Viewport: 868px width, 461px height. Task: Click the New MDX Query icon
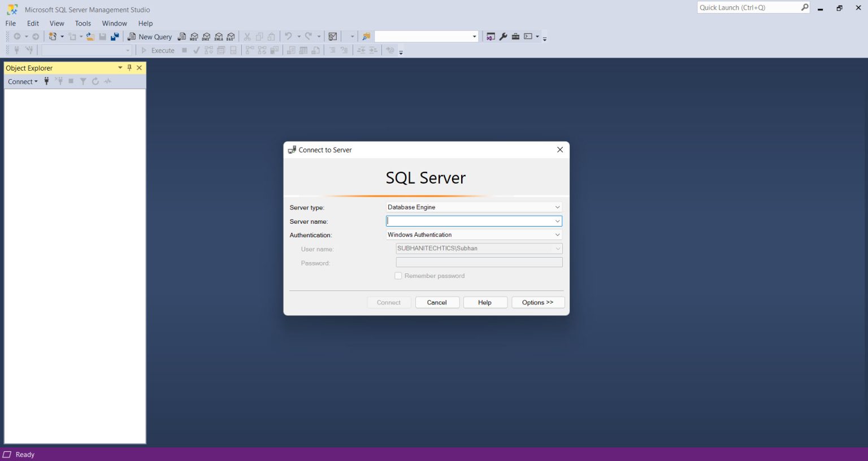click(x=193, y=36)
